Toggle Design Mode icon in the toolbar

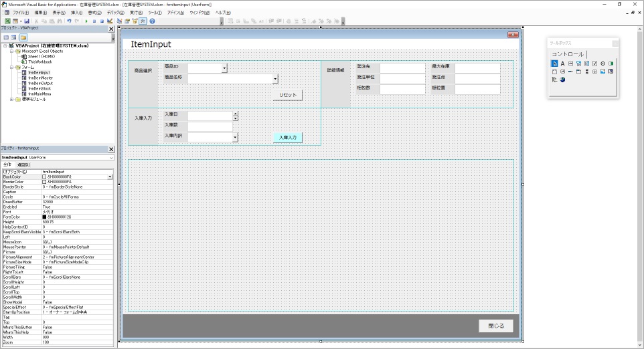point(110,21)
